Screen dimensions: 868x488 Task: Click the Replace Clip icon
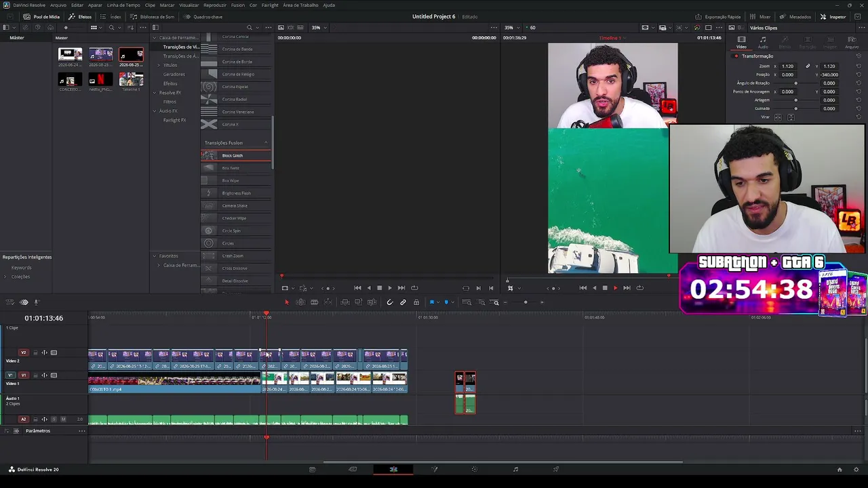372,302
